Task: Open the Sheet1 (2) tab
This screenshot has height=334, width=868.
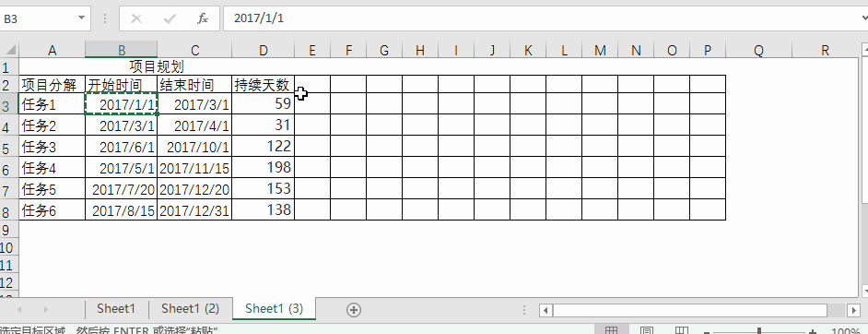Action: [x=191, y=308]
